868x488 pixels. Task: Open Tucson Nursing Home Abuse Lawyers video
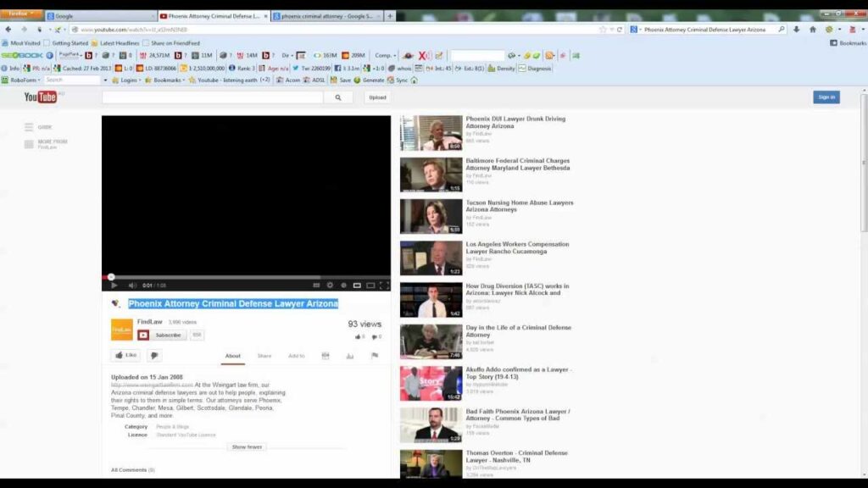point(520,206)
